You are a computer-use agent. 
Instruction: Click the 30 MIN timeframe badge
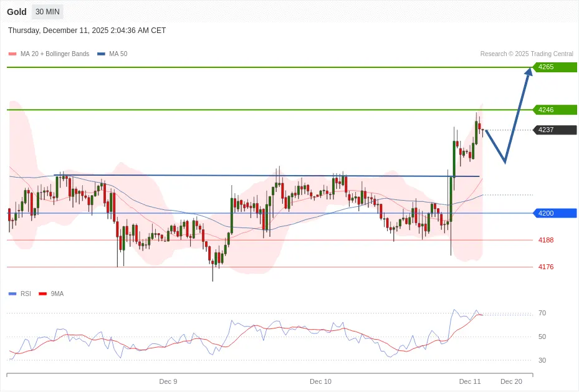[47, 12]
